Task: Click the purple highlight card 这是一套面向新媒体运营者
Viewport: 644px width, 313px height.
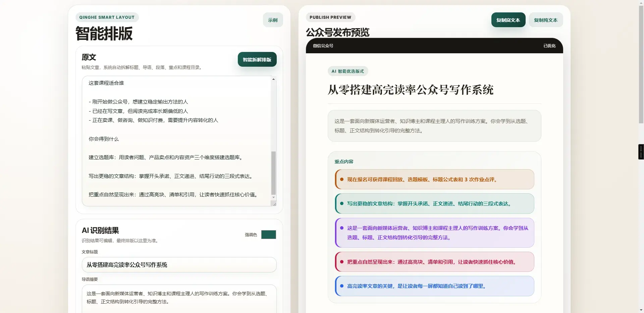Action: click(x=434, y=233)
